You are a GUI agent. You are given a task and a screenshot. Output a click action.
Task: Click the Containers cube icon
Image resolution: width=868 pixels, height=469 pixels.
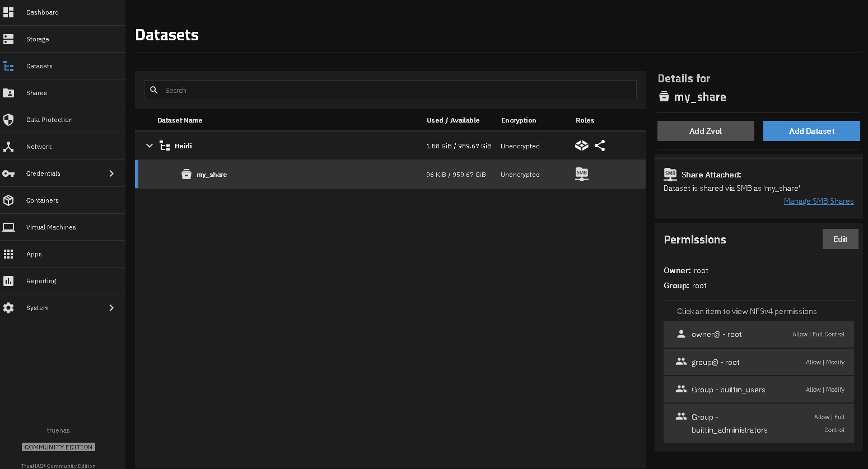click(8, 200)
